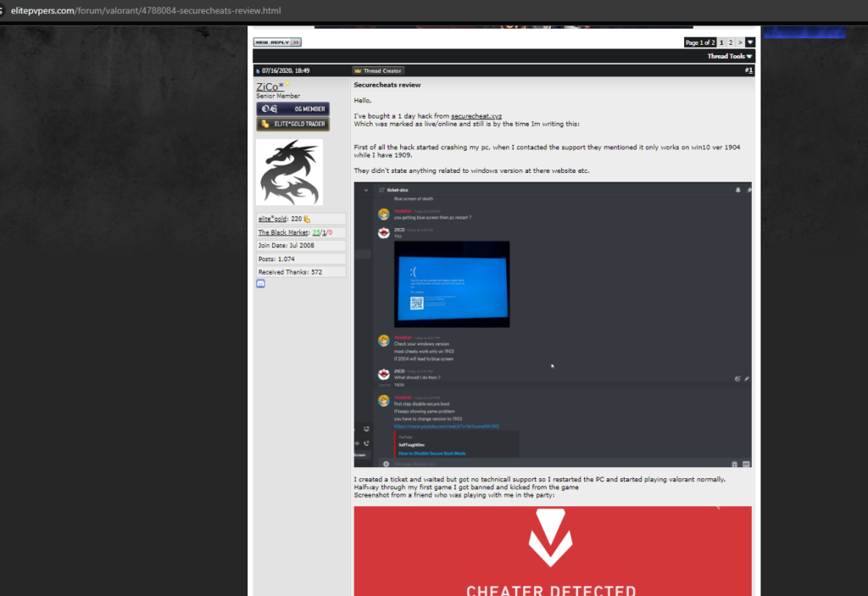Go to page 2 of the thread

point(731,42)
